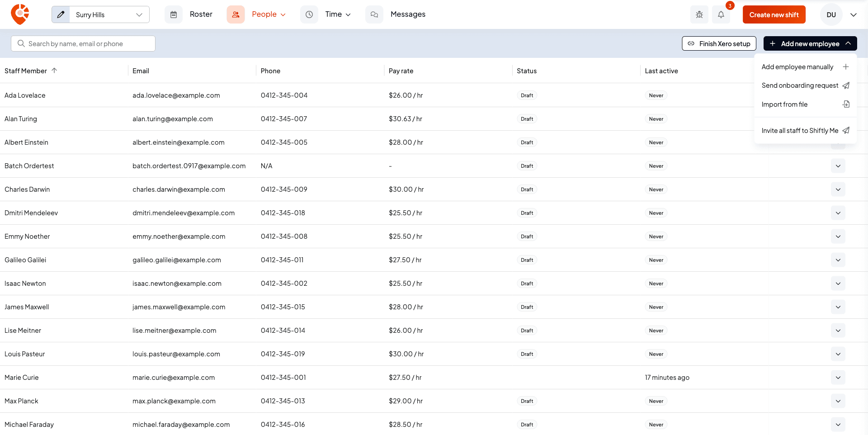Viewport: 868px width, 435px height.
Task: Click the link icon in Finish Xero setup
Action: tap(691, 43)
